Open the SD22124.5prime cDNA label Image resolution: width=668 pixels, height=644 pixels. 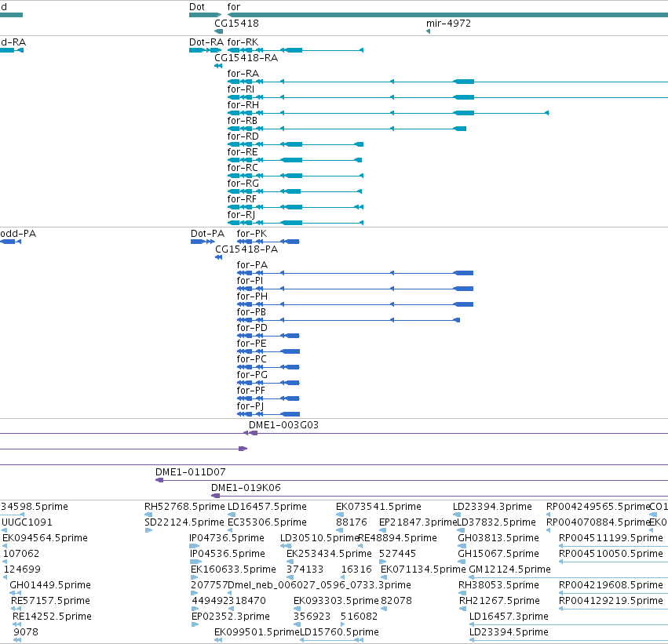184,522
